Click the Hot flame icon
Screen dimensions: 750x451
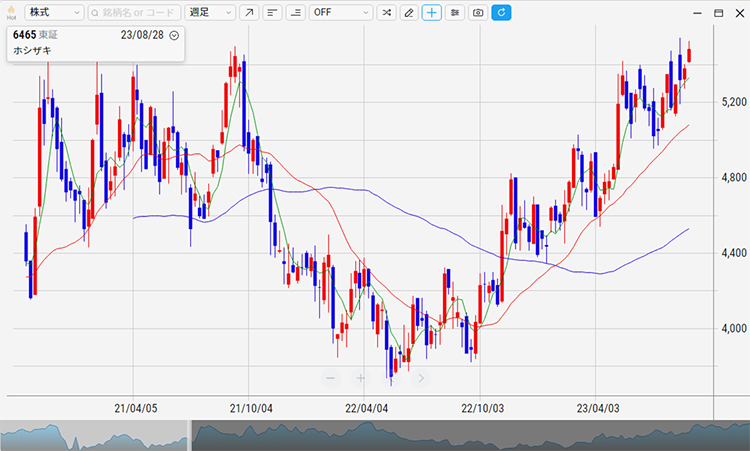(11, 12)
